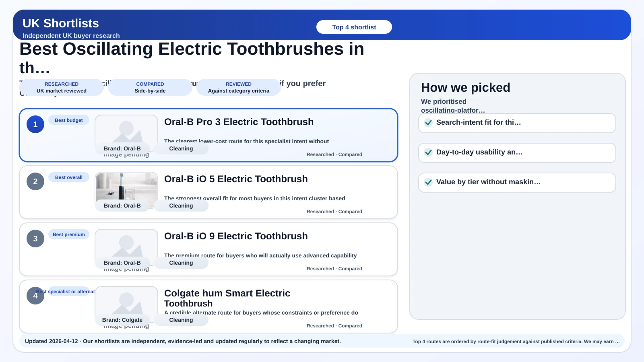The height and width of the screenshot is (362, 644).
Task: Click Researched · Compared text on iO 9 card
Action: coord(334,269)
